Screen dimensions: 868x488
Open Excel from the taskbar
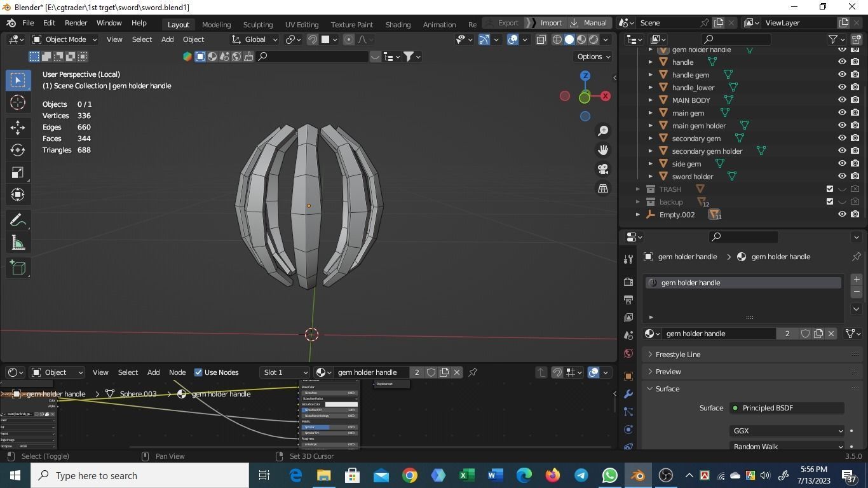click(x=467, y=475)
